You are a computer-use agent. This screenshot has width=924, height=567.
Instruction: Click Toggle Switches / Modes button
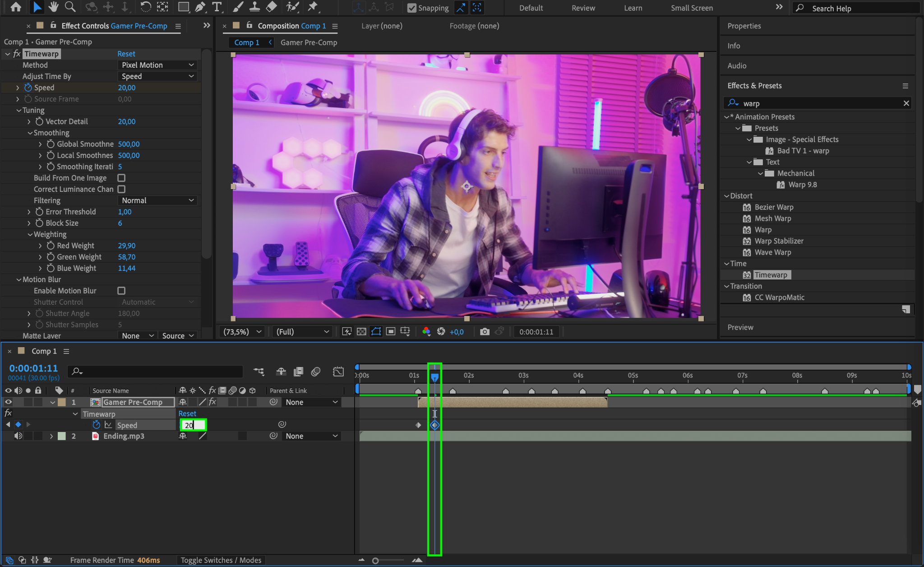[221, 560]
